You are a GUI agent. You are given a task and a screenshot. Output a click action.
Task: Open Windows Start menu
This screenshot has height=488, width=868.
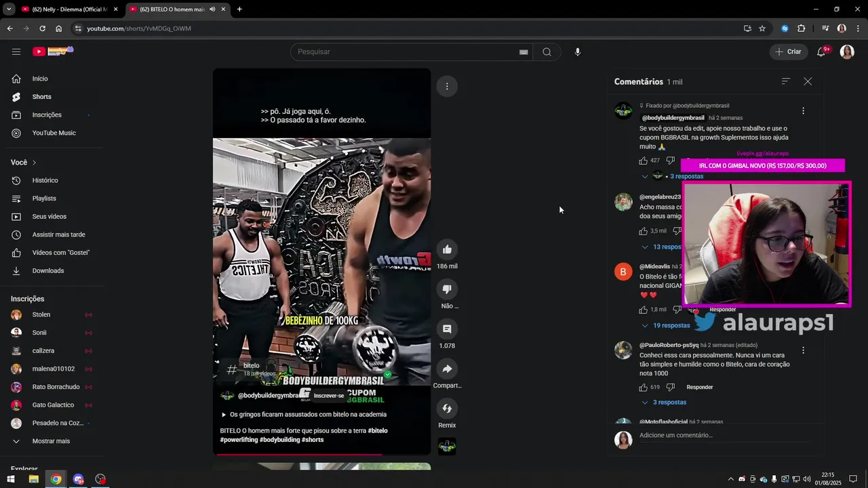point(11,479)
